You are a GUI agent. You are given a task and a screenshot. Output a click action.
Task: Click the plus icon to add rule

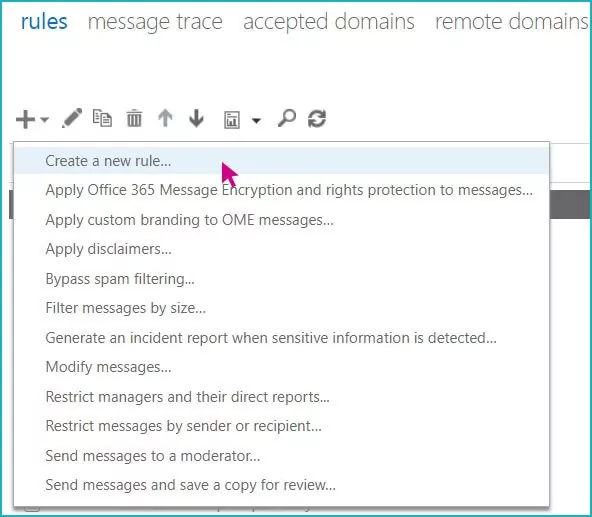click(25, 119)
